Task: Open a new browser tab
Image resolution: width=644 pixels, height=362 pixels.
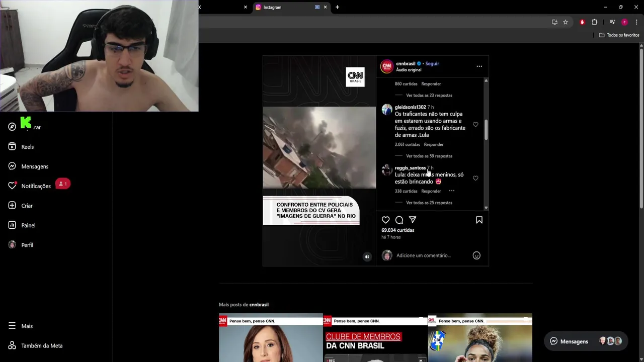Action: click(x=337, y=7)
